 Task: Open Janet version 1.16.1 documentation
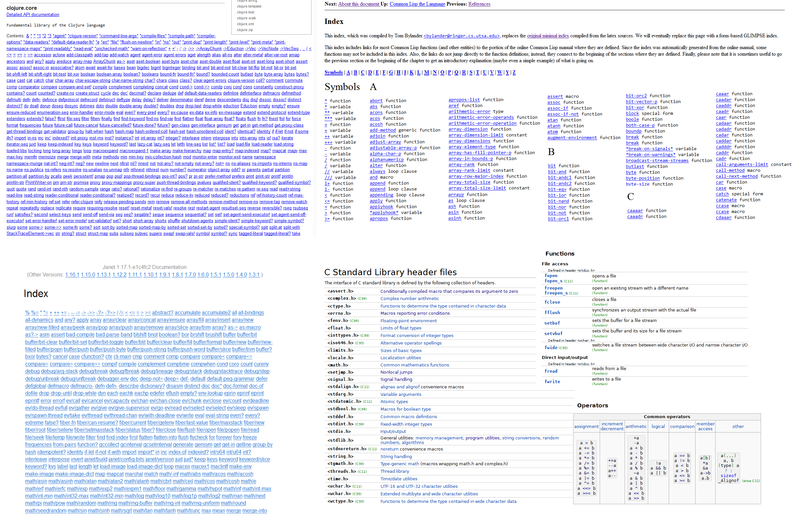coord(72,275)
